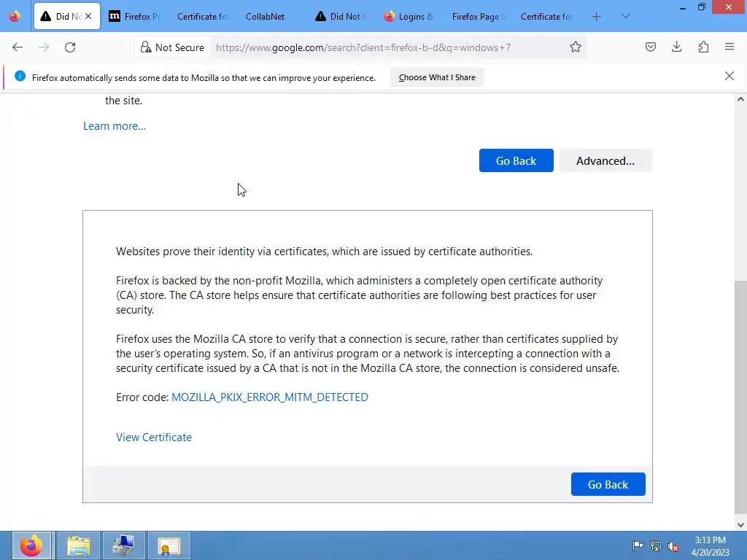
Task: Click the network icon in system tray
Action: [x=656, y=545]
